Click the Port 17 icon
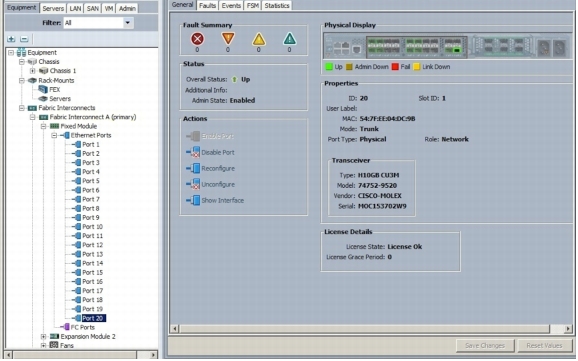Image resolution: width=578 pixels, height=361 pixels. 77,291
